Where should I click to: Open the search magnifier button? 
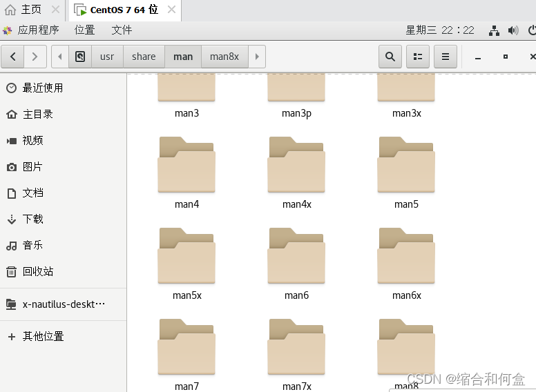click(x=390, y=57)
